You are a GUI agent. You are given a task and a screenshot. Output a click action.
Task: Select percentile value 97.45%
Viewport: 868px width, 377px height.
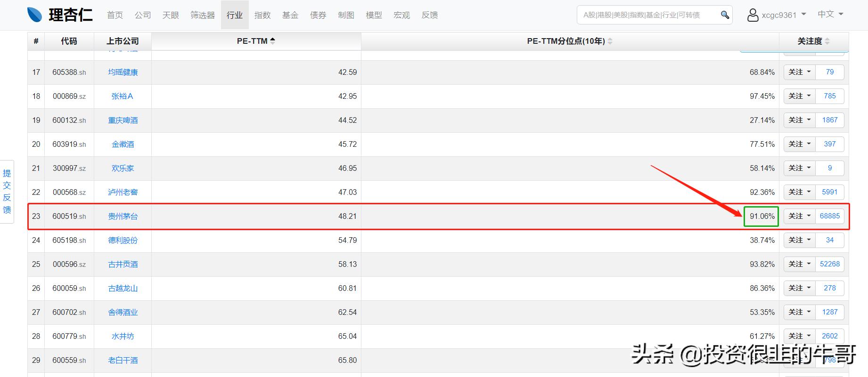click(x=762, y=96)
